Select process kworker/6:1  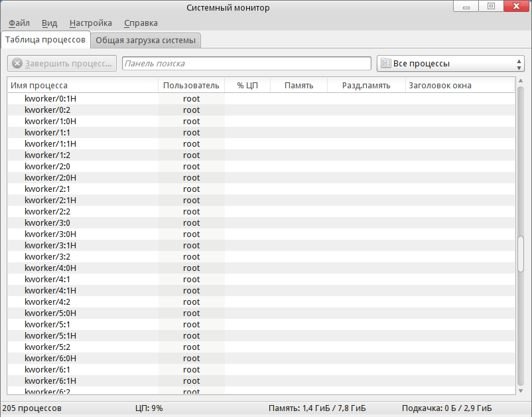pos(261,370)
